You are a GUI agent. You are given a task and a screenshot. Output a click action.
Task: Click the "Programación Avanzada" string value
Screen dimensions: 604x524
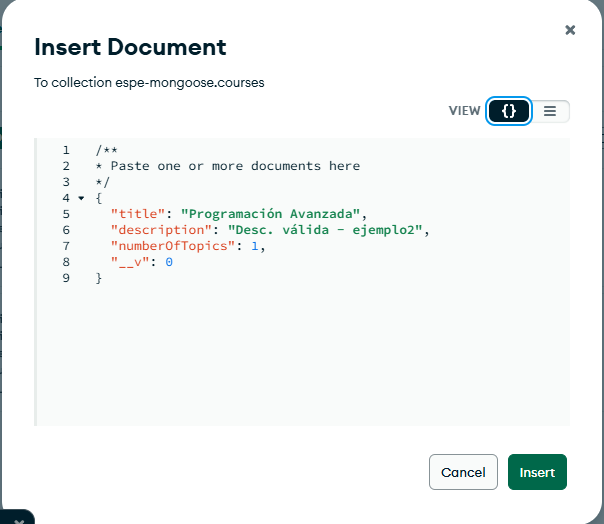click(x=270, y=214)
